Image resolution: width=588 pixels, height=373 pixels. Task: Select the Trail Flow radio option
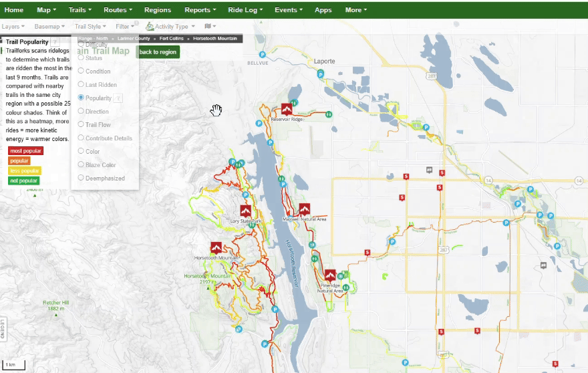(82, 124)
